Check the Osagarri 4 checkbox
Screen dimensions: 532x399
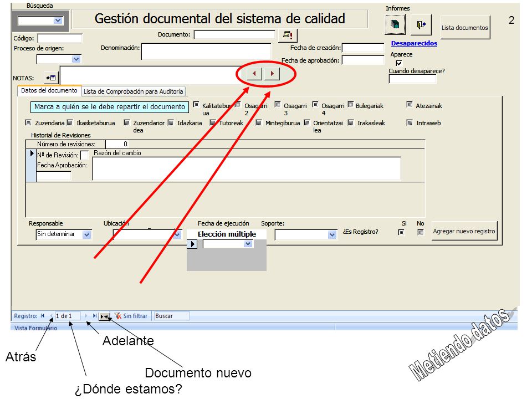[x=315, y=104]
